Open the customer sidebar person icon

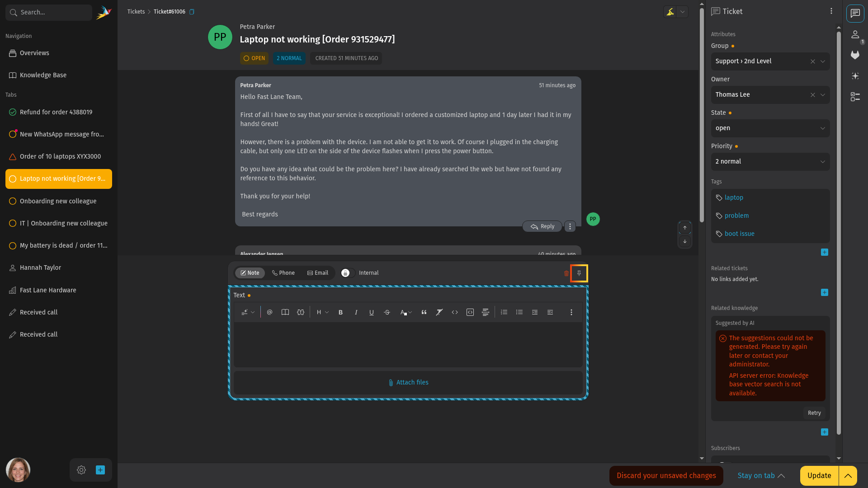click(855, 34)
